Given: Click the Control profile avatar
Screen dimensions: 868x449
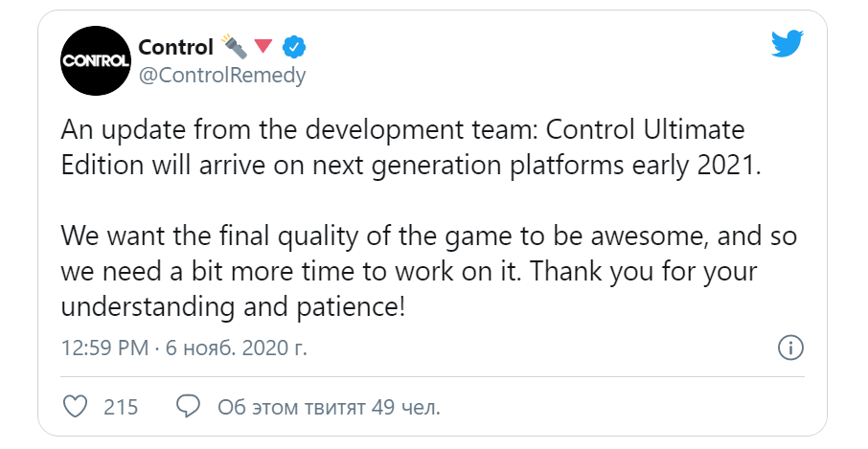Looking at the screenshot, I should (x=95, y=59).
